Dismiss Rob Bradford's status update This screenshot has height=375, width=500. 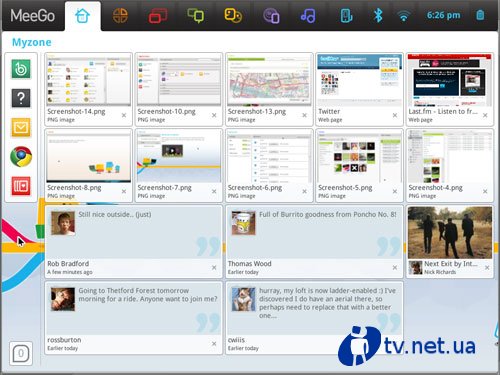pos(214,268)
